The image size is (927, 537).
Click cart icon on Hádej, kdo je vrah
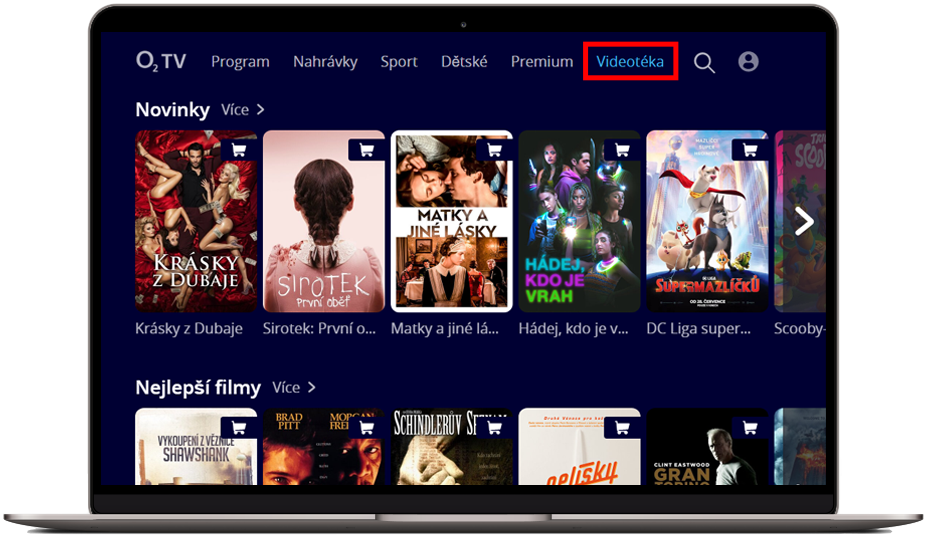622,150
